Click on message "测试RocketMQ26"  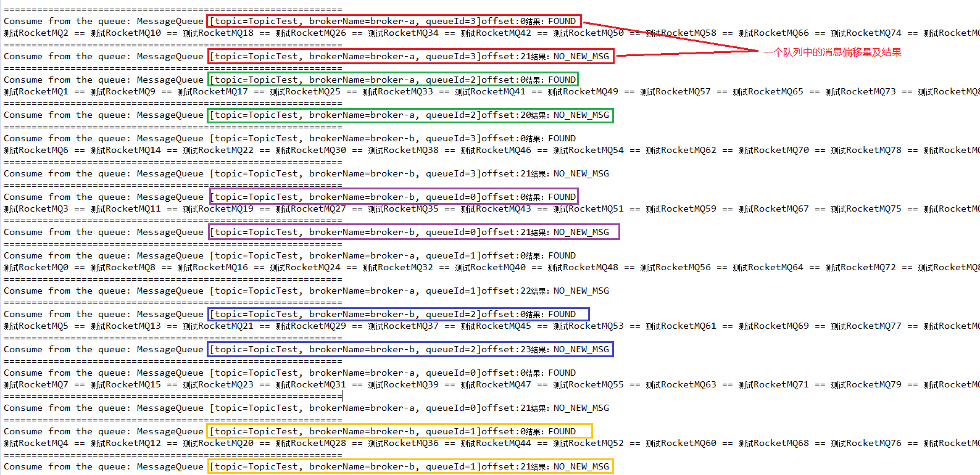[311, 33]
